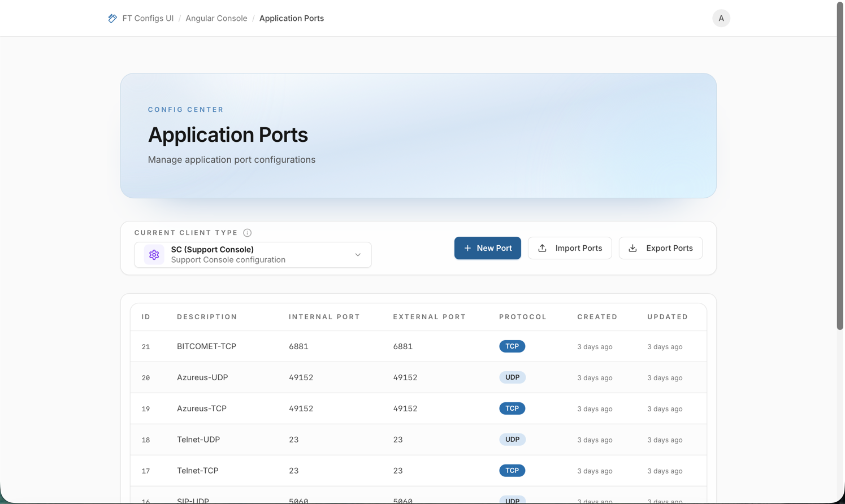Click the Application Ports page heading

[x=228, y=134]
